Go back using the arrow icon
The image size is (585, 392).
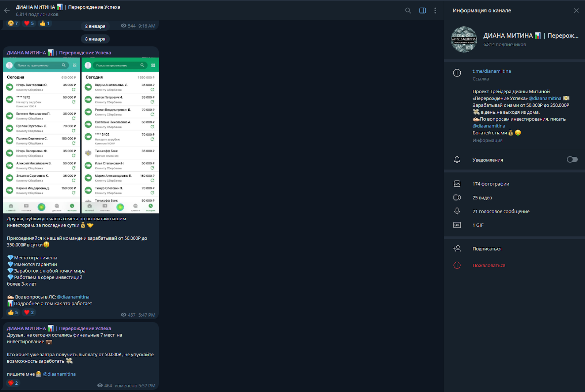pyautogui.click(x=7, y=11)
